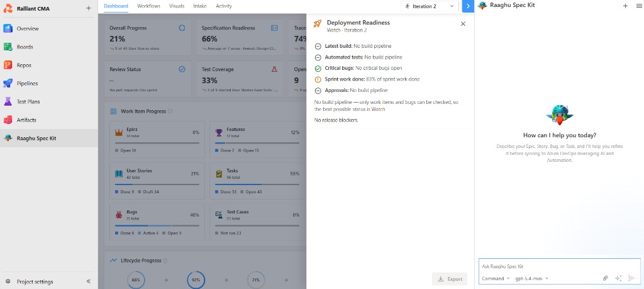Click 'Not run 23' legend in Test Cases
Screen dimensions: 644x289
click(228, 233)
